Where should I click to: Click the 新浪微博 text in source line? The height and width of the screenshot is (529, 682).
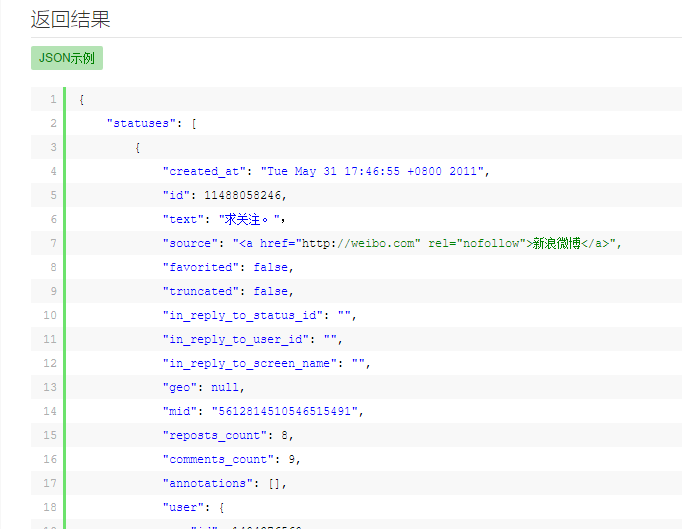tap(558, 244)
